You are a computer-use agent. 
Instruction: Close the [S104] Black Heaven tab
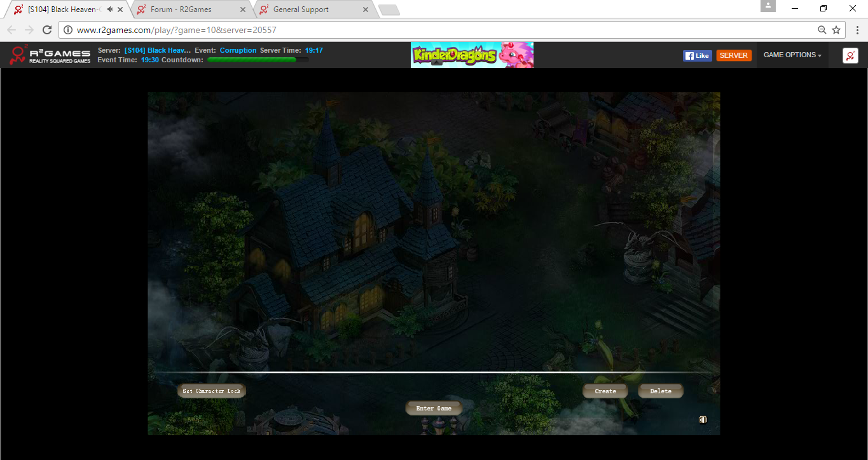(x=120, y=10)
